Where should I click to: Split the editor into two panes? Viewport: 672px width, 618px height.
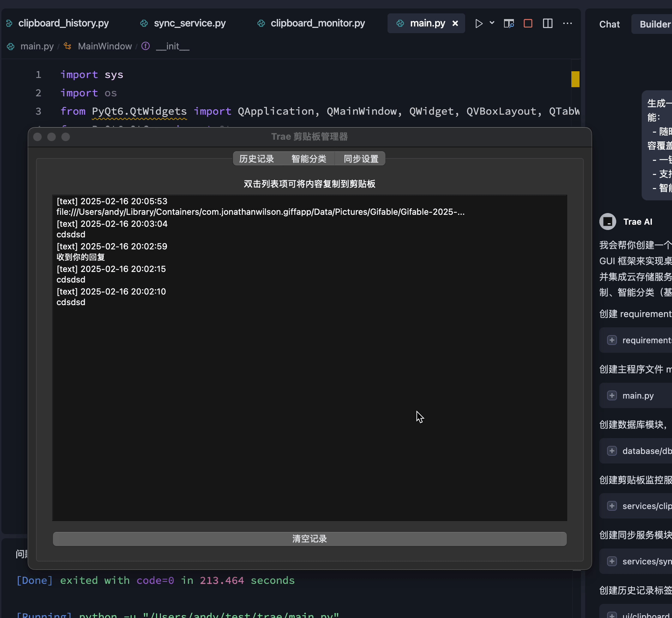coord(547,23)
